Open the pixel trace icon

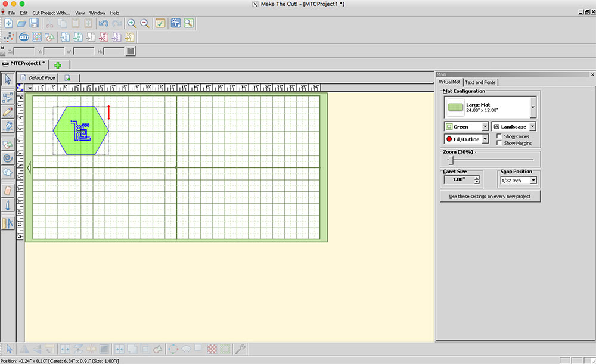click(x=9, y=37)
